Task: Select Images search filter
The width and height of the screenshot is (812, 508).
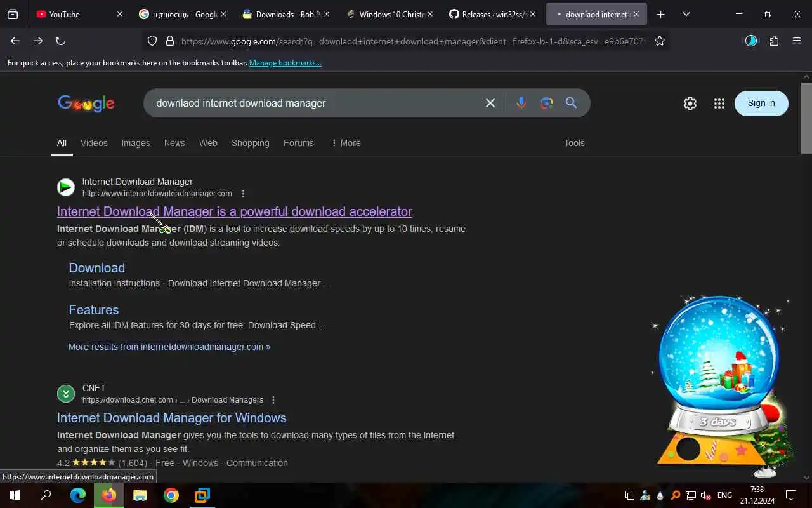Action: pos(136,143)
